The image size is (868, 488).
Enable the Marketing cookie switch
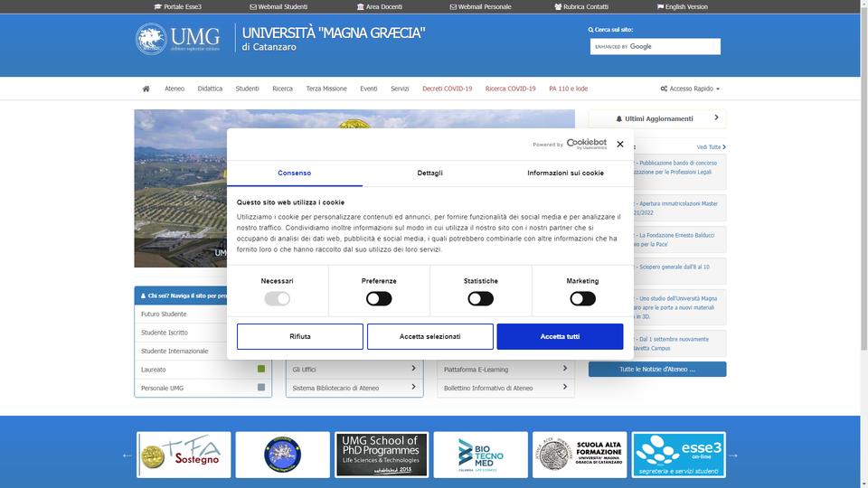coord(583,299)
